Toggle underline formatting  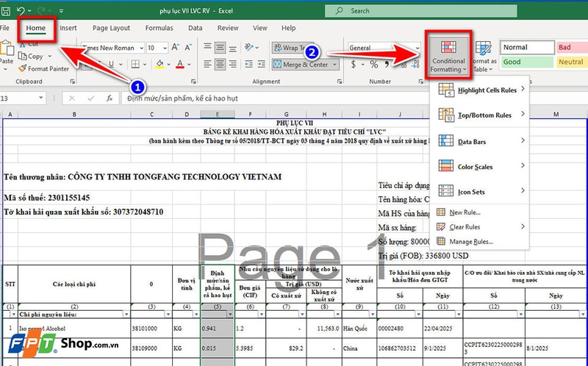(x=111, y=64)
